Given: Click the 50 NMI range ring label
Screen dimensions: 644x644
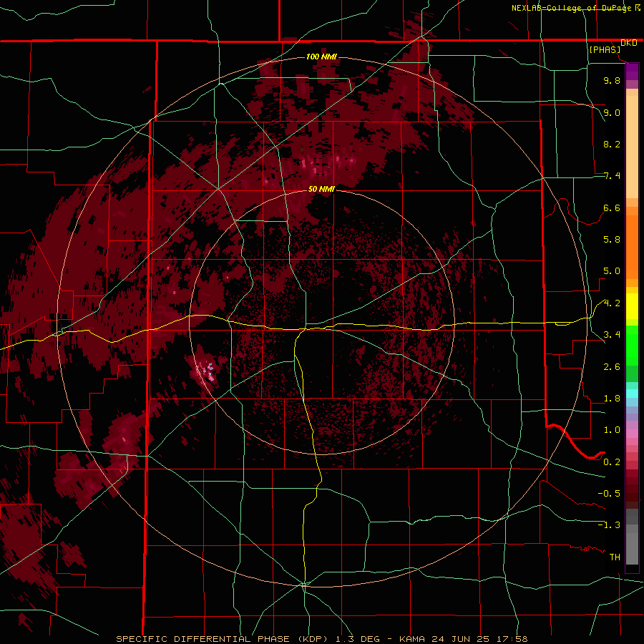Looking at the screenshot, I should pos(321,189).
